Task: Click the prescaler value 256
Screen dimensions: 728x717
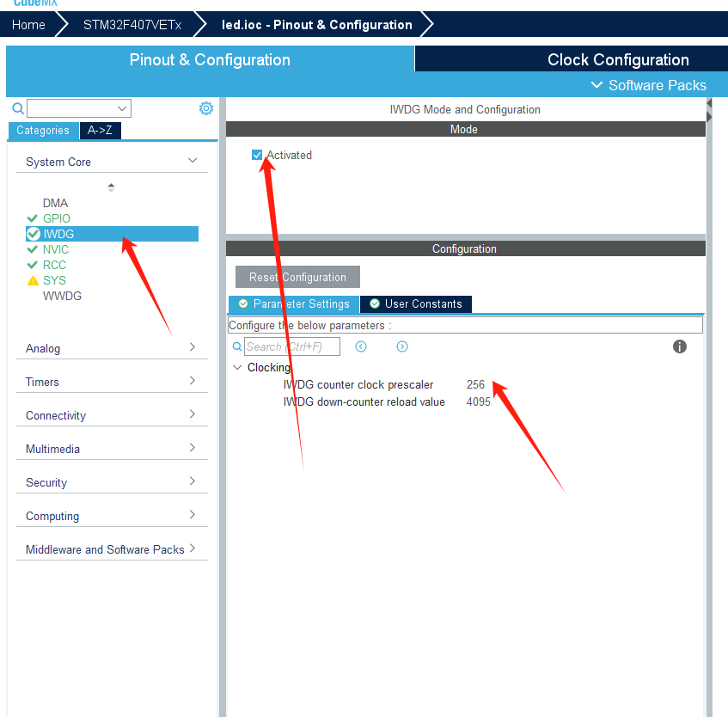Action: pos(475,384)
